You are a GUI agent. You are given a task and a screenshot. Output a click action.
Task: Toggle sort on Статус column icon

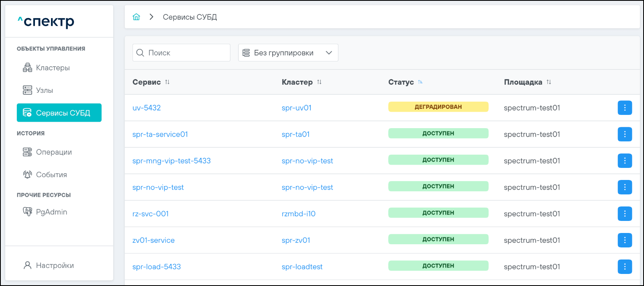coord(420,82)
